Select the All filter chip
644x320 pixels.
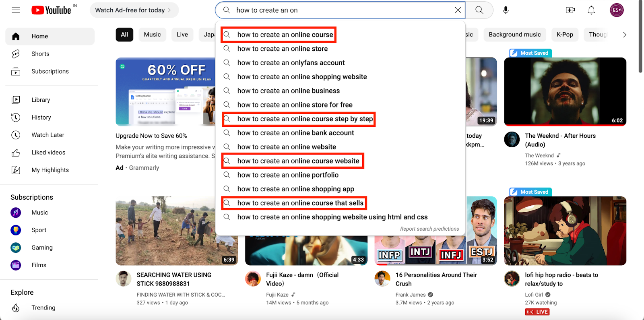(x=124, y=35)
